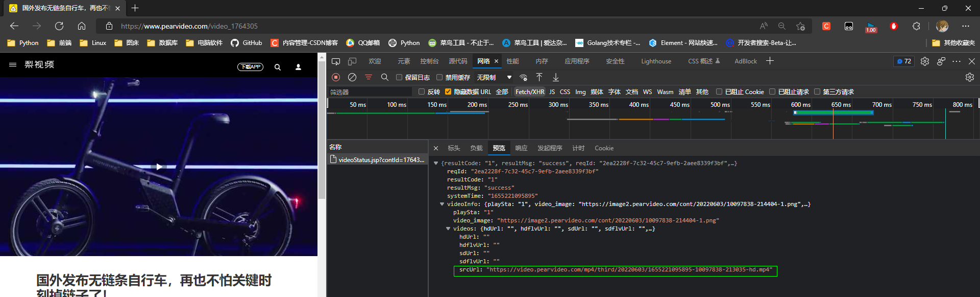Enable the 禁用缓存 checkbox

tap(439, 77)
